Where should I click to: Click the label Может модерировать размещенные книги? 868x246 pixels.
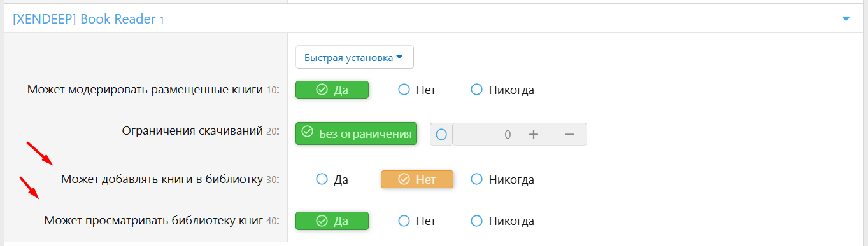point(145,90)
